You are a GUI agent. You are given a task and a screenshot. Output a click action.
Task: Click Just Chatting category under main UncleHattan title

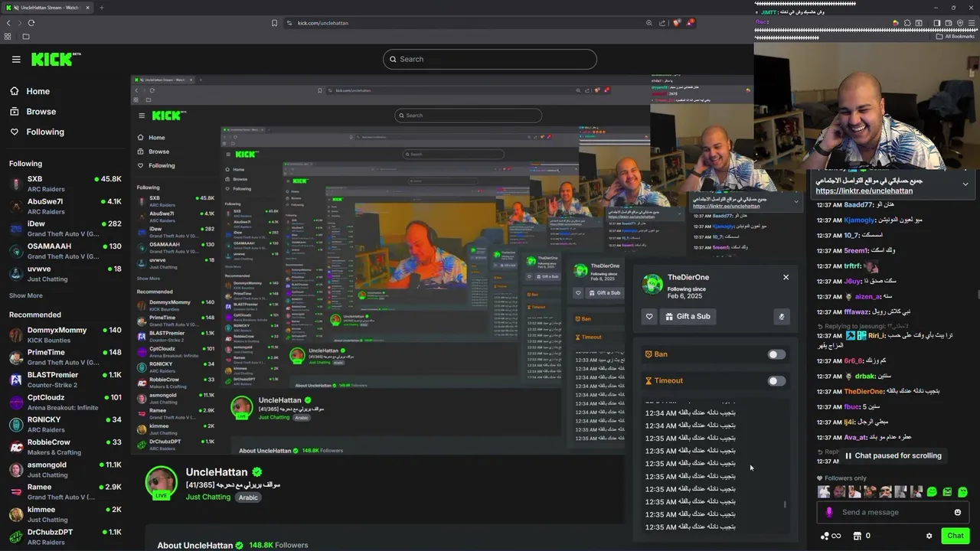[207, 497]
